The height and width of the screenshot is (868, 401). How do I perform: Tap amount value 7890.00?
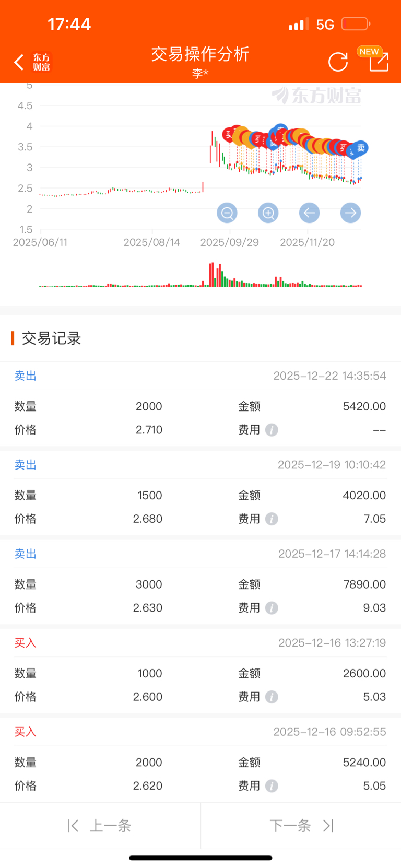(x=364, y=584)
